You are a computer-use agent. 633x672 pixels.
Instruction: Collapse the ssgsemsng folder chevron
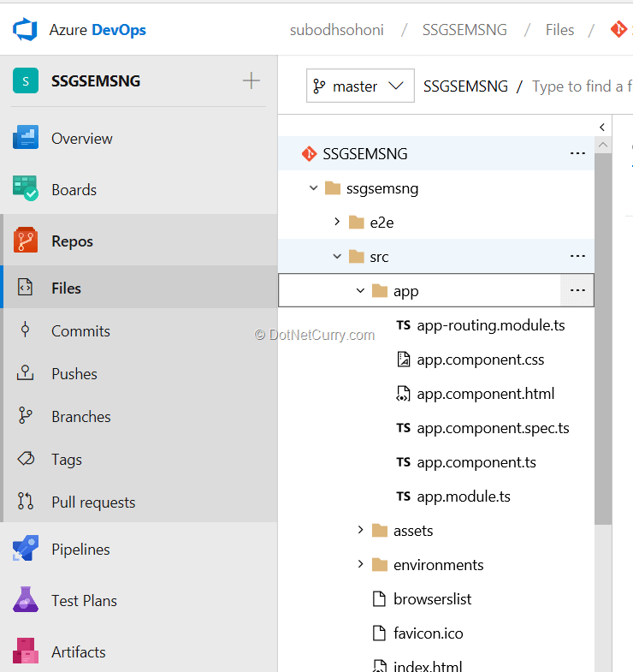pyautogui.click(x=313, y=187)
